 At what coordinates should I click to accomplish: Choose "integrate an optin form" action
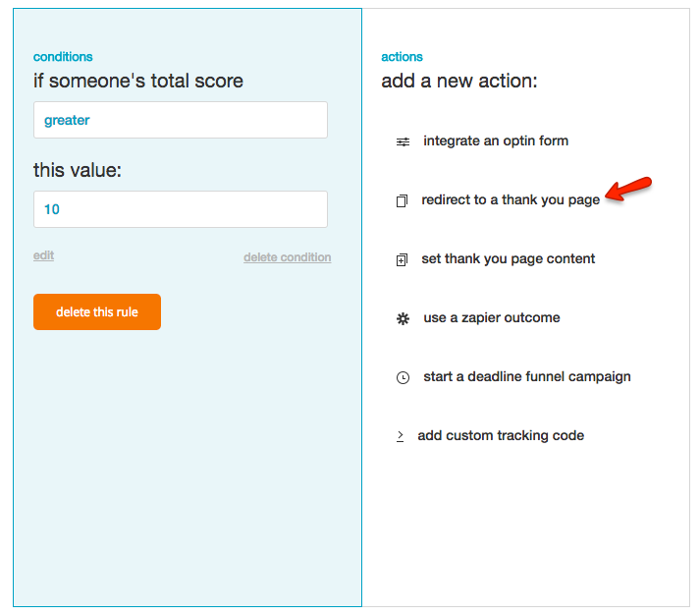pyautogui.click(x=496, y=140)
